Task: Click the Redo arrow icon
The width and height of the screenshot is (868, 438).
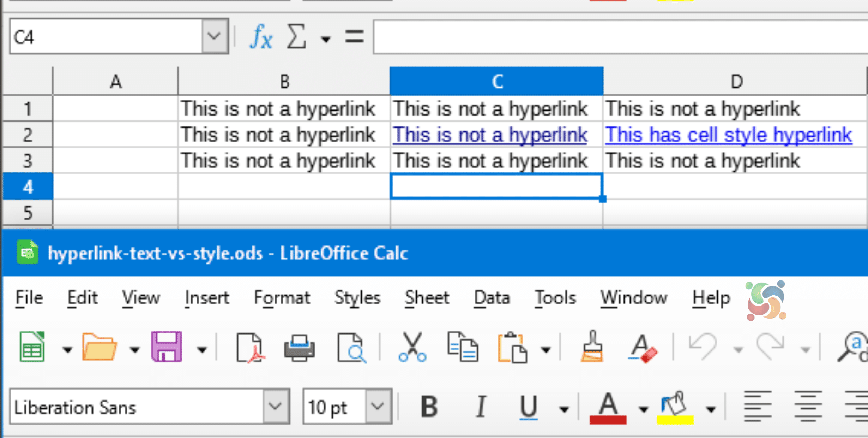Action: 770,347
